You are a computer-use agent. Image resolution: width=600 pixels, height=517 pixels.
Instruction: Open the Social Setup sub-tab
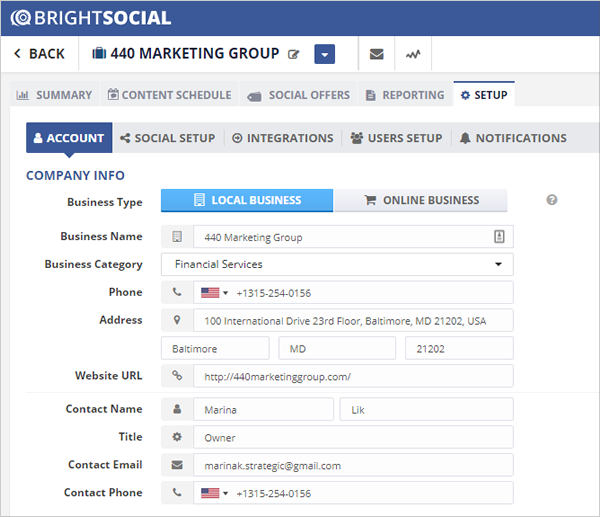coord(167,138)
